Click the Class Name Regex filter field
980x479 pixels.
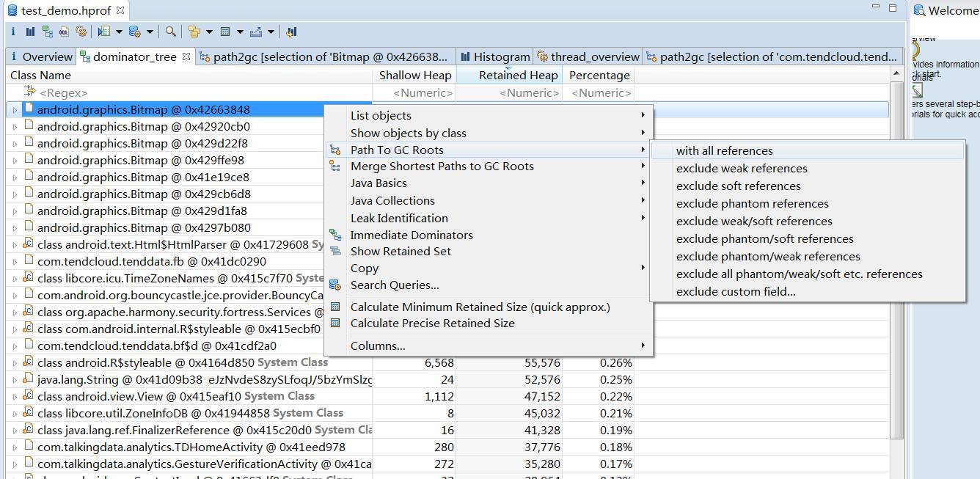point(189,92)
